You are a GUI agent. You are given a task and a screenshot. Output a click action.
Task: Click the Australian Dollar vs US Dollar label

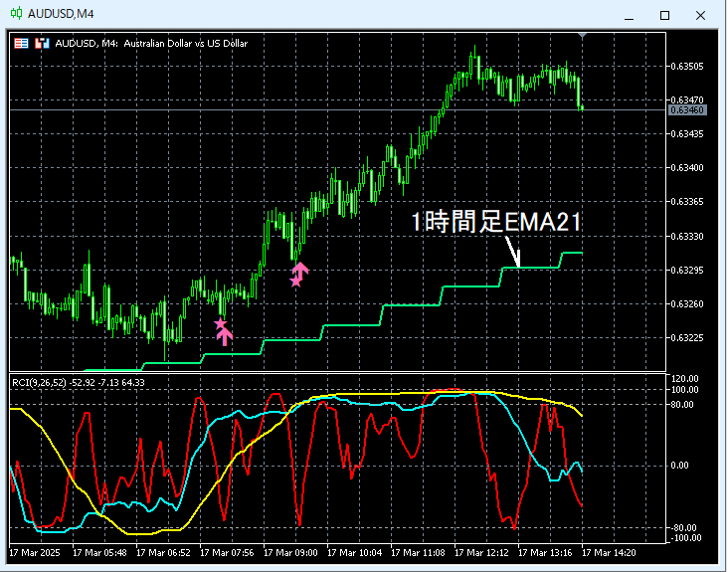point(186,44)
